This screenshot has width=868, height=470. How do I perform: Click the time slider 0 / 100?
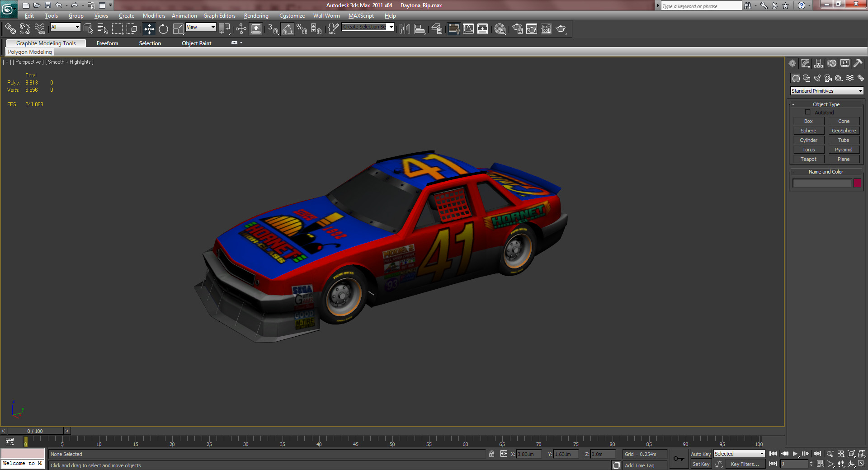pos(35,431)
